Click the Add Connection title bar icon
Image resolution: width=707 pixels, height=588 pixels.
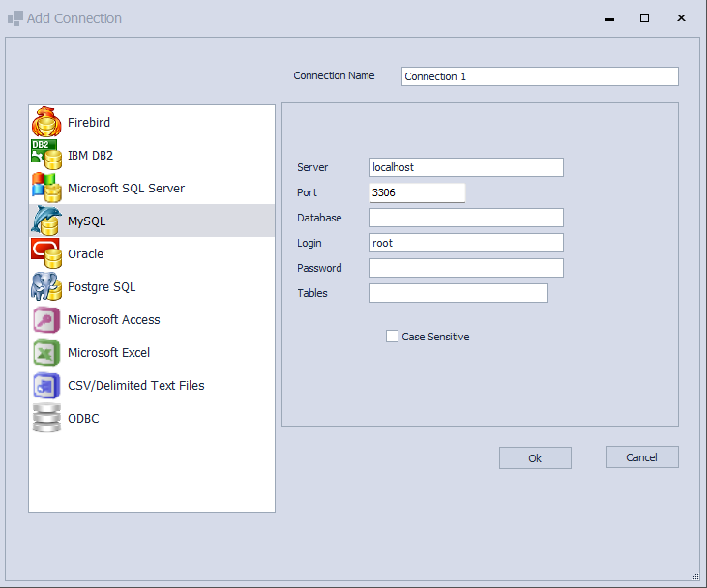pos(15,18)
